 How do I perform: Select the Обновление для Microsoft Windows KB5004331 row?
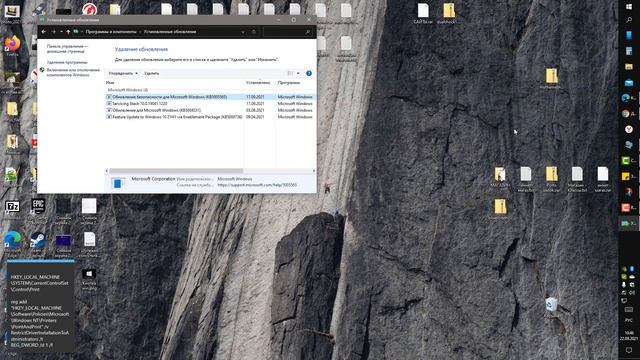210,110
